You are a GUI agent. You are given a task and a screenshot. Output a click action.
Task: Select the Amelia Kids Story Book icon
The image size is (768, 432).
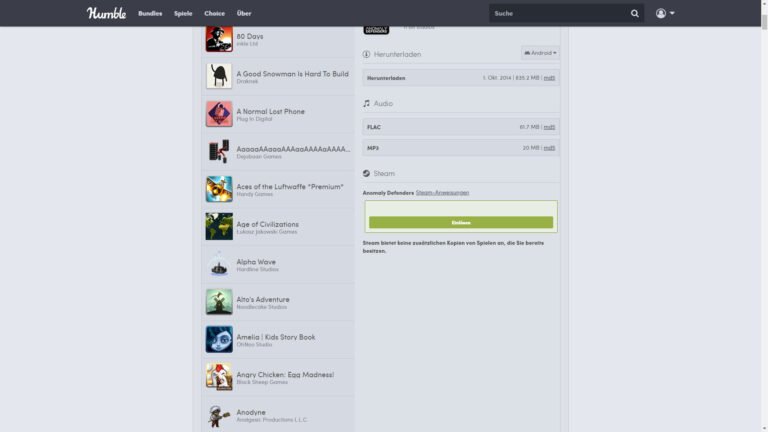point(219,339)
